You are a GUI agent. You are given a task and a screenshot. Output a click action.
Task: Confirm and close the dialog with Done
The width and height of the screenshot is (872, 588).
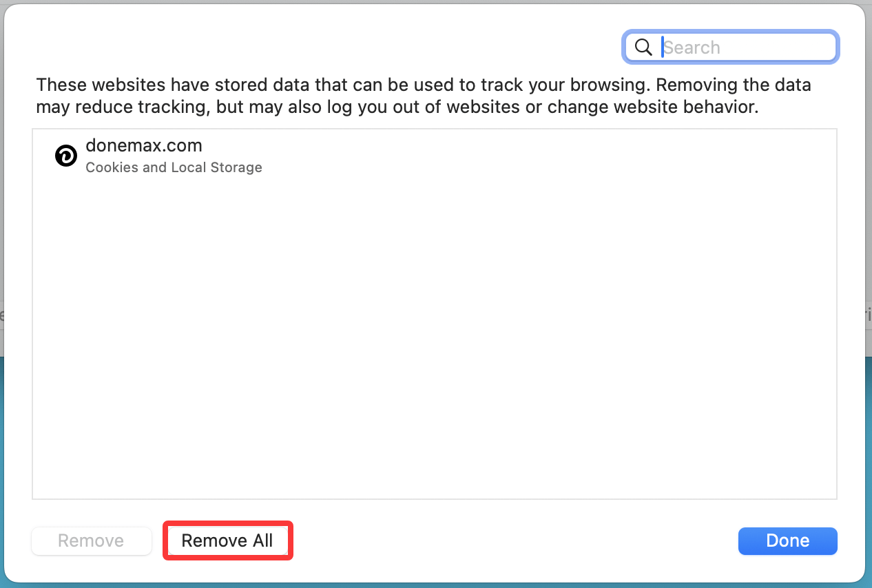(x=787, y=541)
